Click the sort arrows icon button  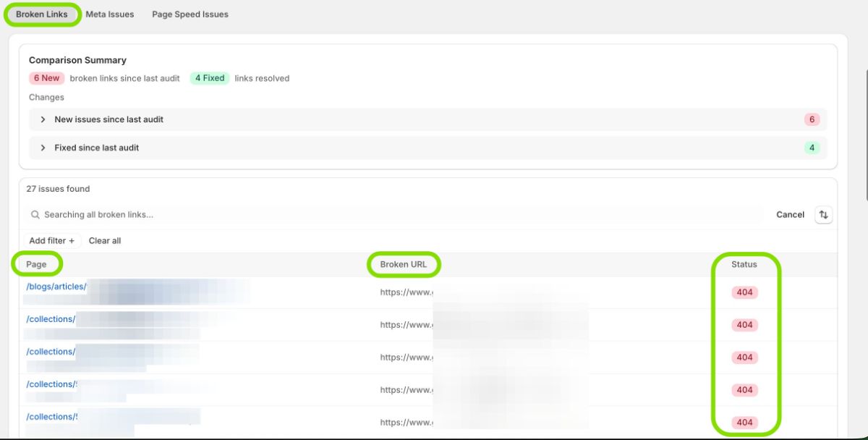(823, 215)
